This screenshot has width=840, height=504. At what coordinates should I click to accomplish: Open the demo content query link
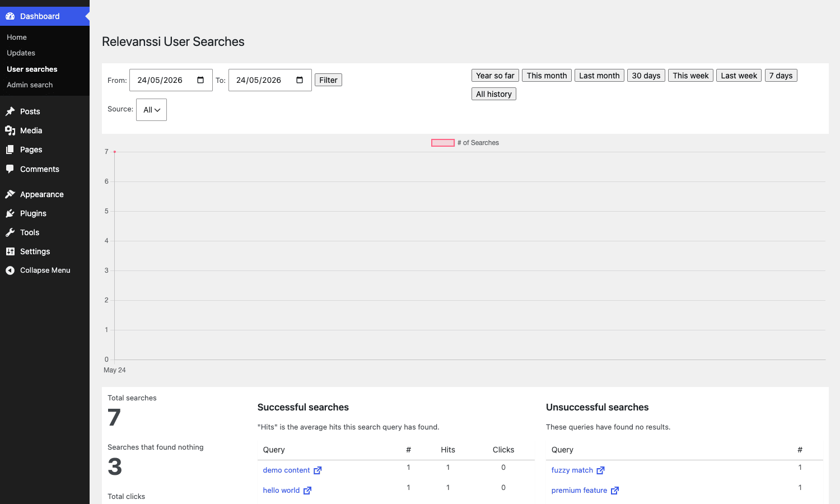[x=286, y=470]
